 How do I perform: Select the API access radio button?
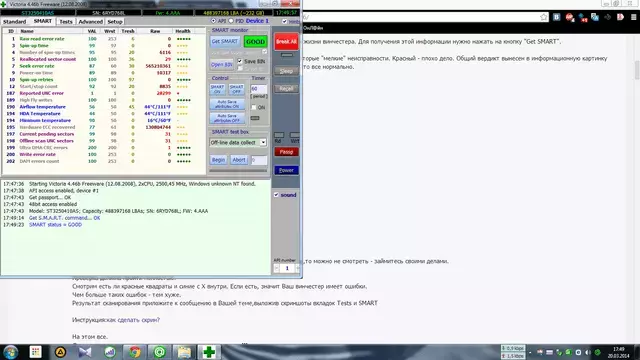(213, 21)
